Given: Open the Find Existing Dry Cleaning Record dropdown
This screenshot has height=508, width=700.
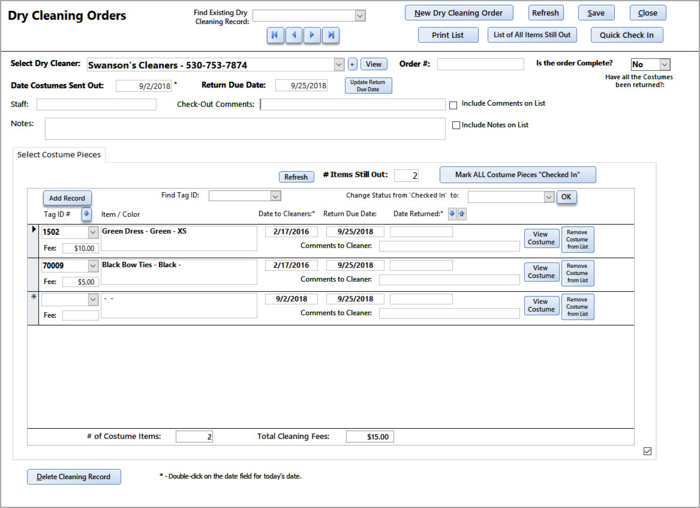Looking at the screenshot, I should pos(360,16).
